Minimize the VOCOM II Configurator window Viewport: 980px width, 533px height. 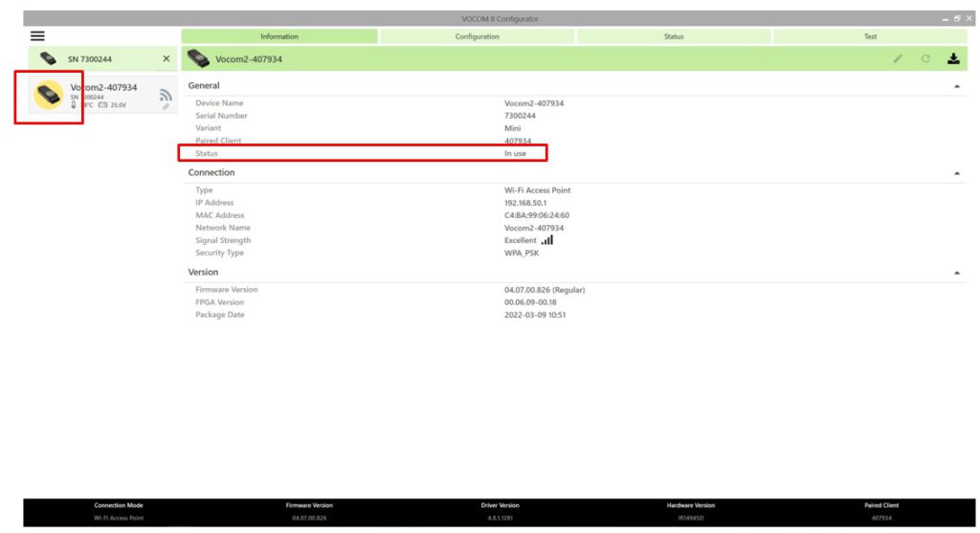coord(945,19)
